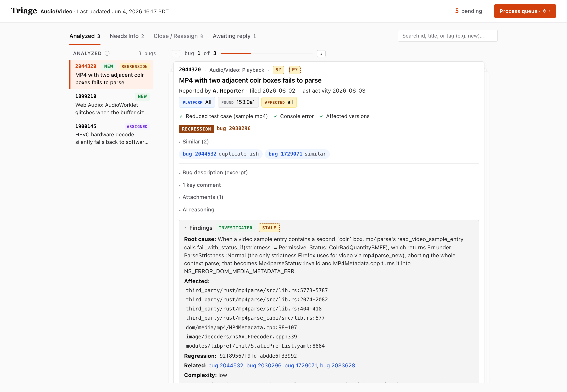Switch to the Analyzed tab
The height and width of the screenshot is (392, 567).
[x=85, y=36]
